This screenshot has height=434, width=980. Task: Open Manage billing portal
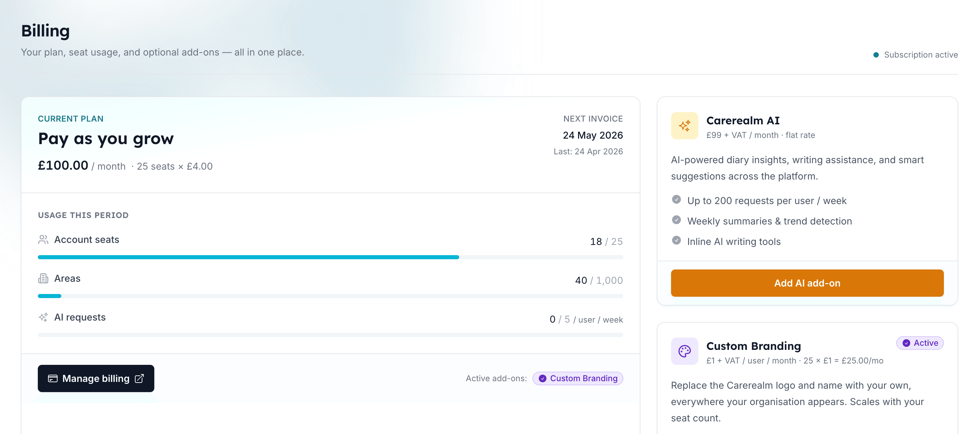tap(96, 378)
